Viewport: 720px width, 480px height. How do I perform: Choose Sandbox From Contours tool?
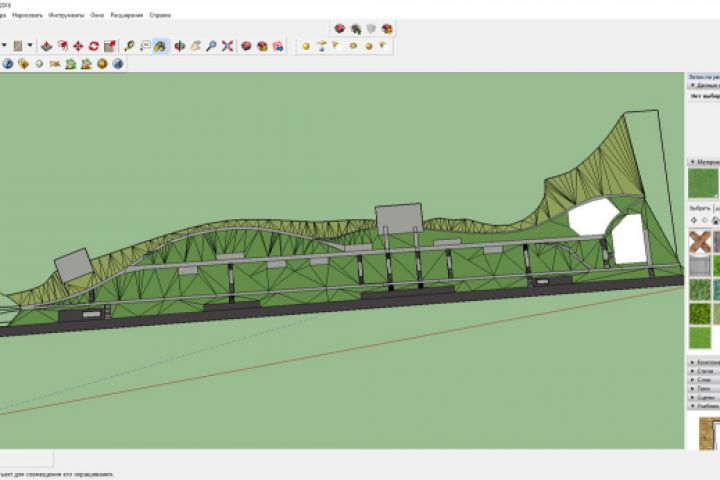306,46
